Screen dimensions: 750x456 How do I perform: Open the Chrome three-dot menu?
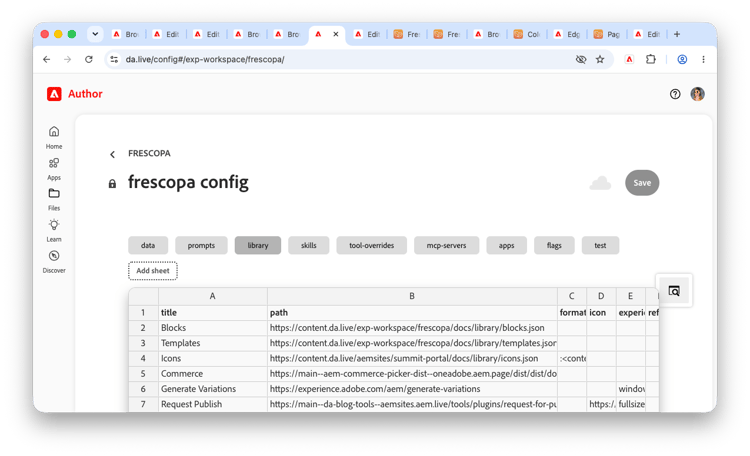coord(703,59)
